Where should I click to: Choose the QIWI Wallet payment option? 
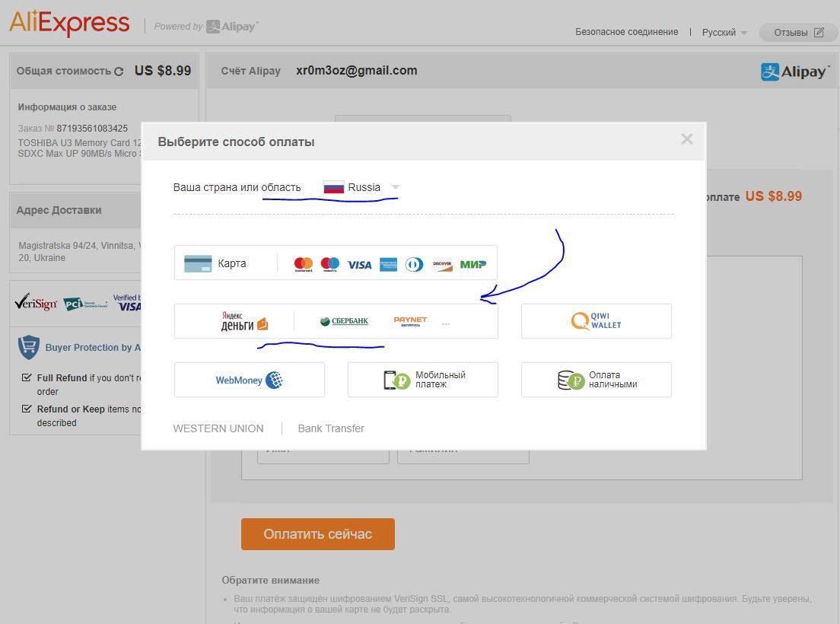click(x=596, y=321)
